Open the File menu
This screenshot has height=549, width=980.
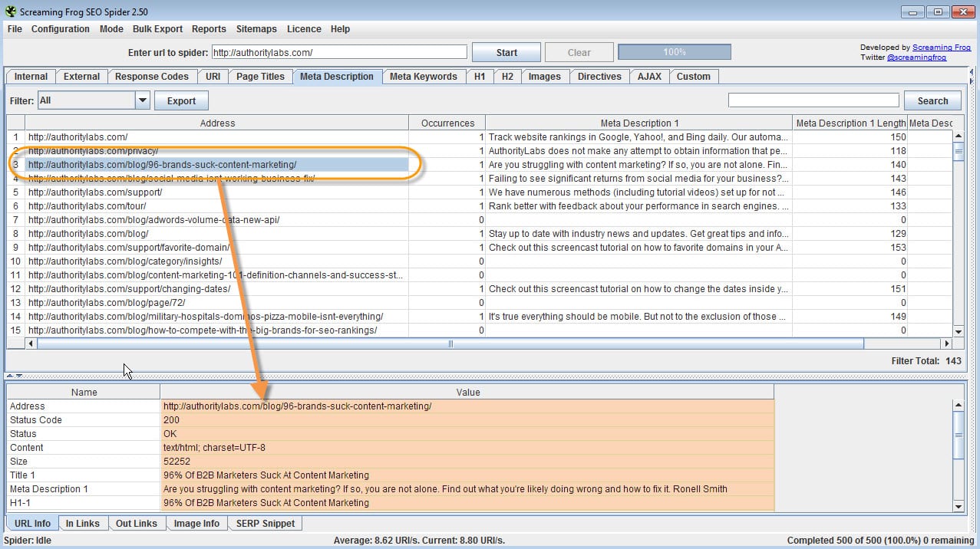[15, 29]
